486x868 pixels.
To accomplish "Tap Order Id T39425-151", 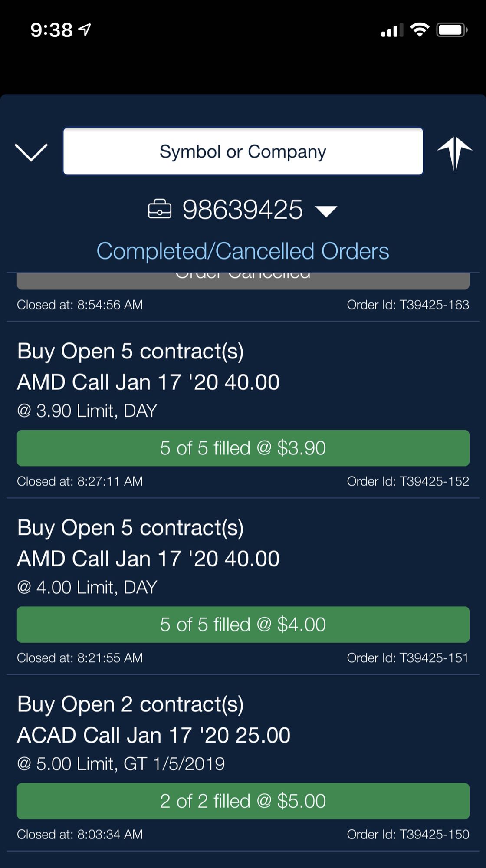I will tap(407, 658).
